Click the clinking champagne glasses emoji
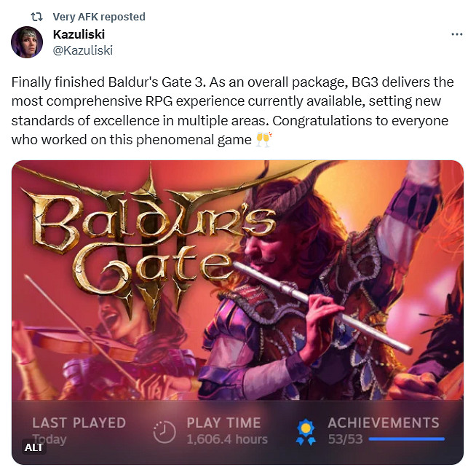 pos(263,140)
